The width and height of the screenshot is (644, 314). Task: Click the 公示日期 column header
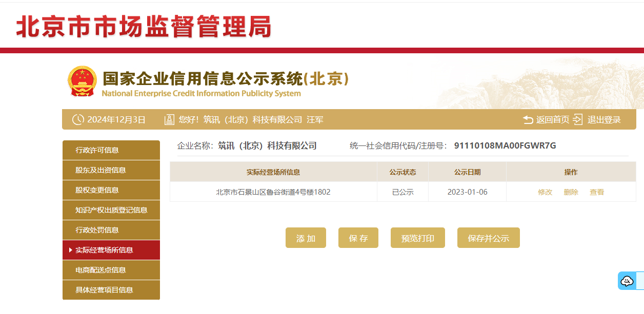tap(467, 172)
